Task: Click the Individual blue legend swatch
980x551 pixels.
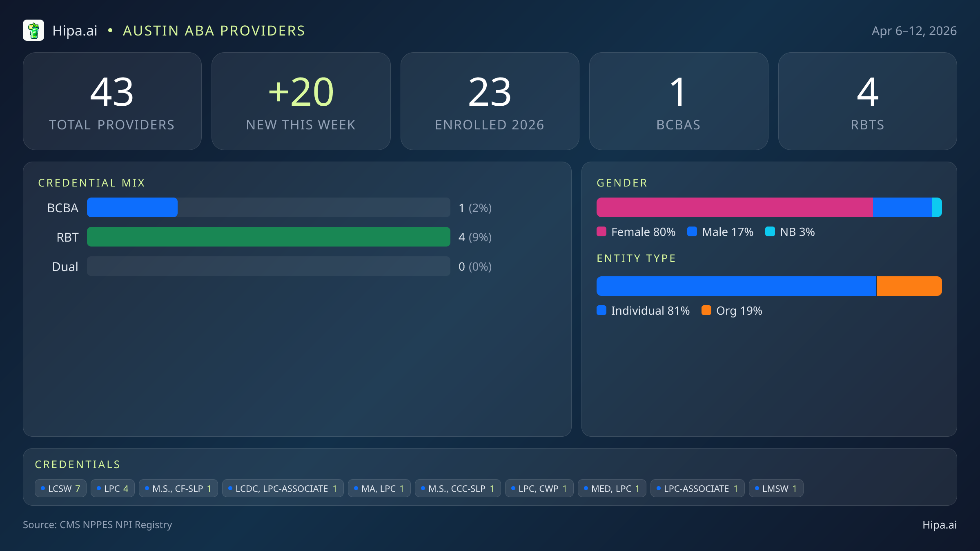Action: pyautogui.click(x=601, y=311)
